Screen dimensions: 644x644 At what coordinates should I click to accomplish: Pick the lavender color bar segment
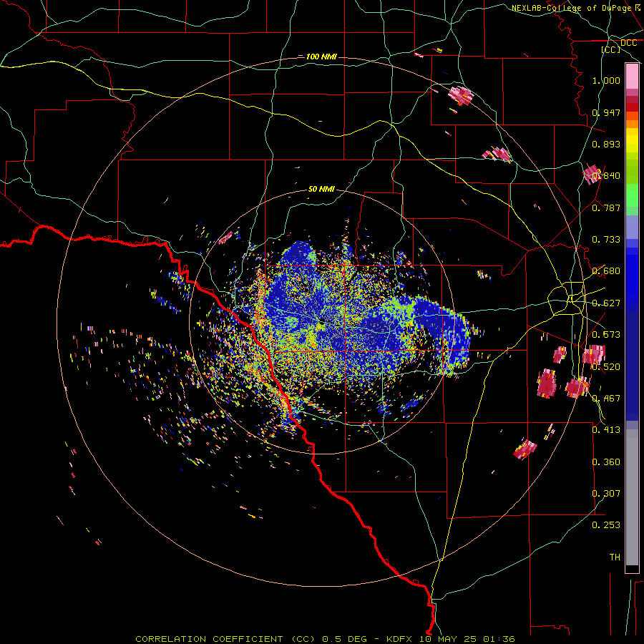(x=632, y=228)
